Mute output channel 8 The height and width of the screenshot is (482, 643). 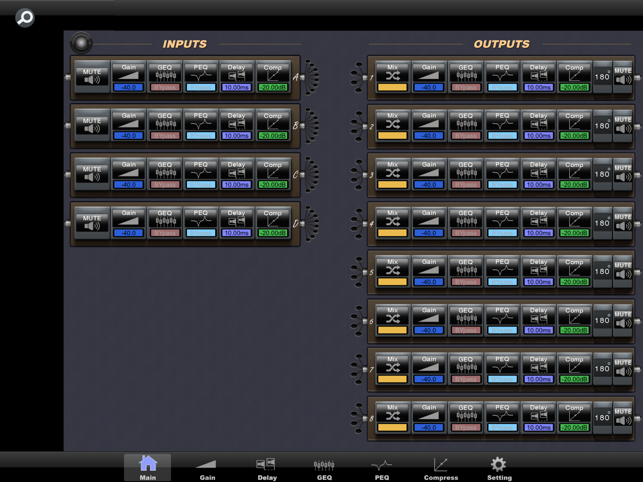(622, 417)
